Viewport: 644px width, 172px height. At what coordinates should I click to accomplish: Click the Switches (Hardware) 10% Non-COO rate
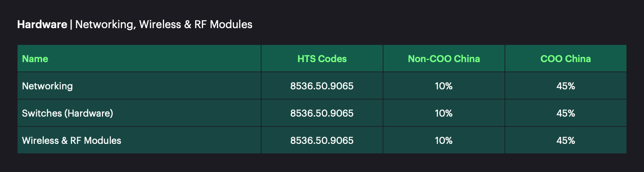click(x=444, y=113)
